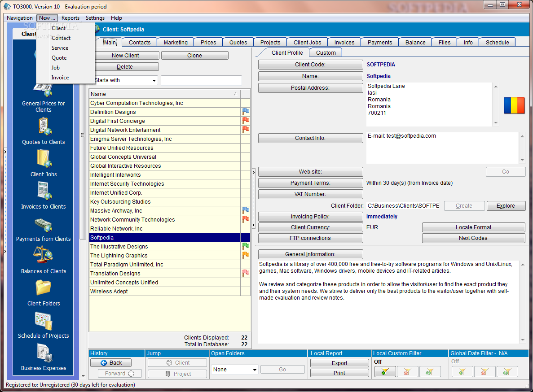Expand lower arrow on sidebar left edge

point(5,252)
